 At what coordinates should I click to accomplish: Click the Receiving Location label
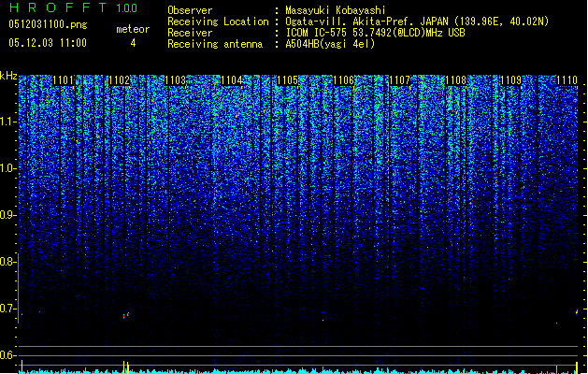point(218,22)
